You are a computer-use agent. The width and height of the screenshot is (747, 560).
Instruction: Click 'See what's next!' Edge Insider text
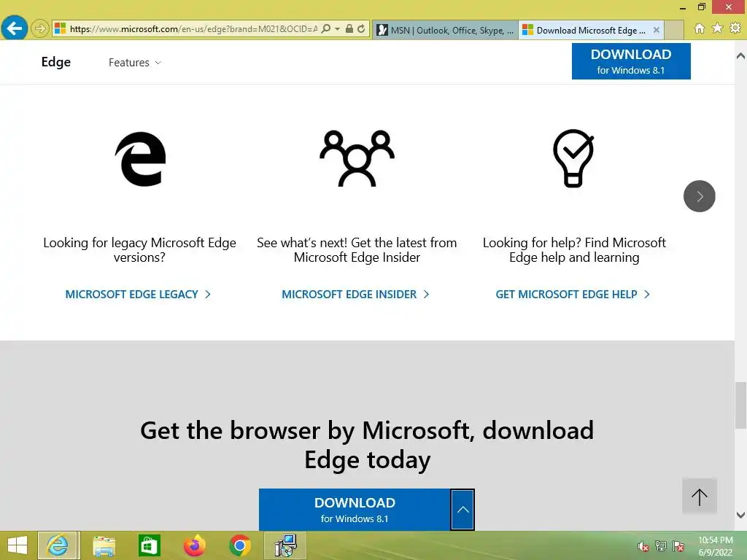pos(357,250)
